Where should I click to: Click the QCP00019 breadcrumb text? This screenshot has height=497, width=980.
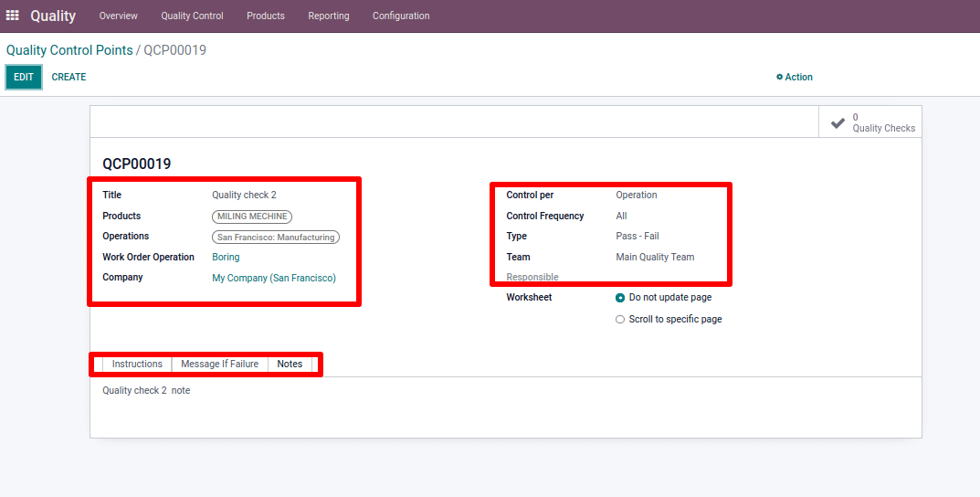point(175,50)
